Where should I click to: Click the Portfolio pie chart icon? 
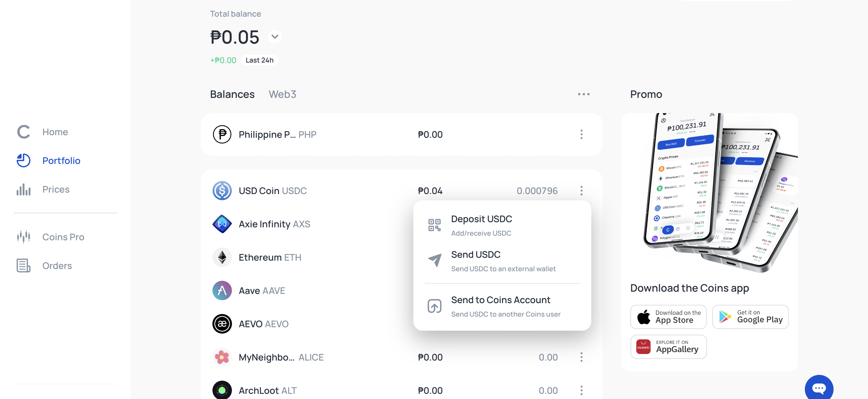(24, 160)
